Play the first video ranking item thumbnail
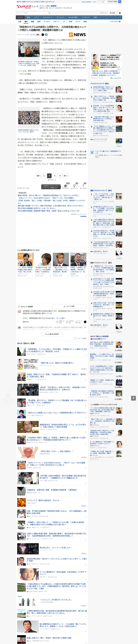Image resolution: width=138 pixels, height=644 pixels. [119, 269]
